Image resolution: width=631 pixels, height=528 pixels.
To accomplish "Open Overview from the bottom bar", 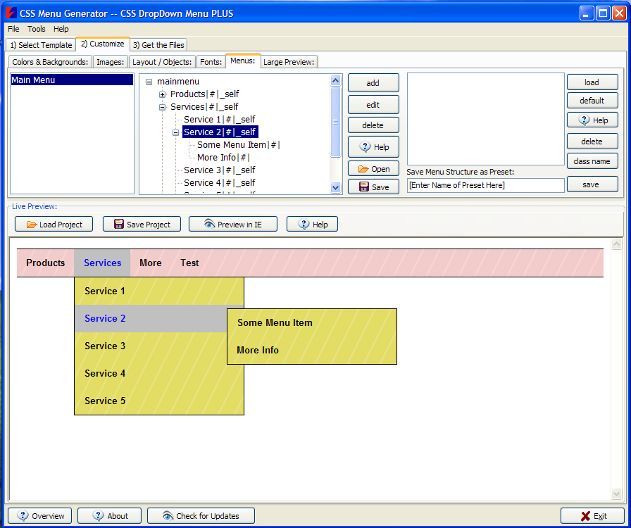I will click(40, 516).
